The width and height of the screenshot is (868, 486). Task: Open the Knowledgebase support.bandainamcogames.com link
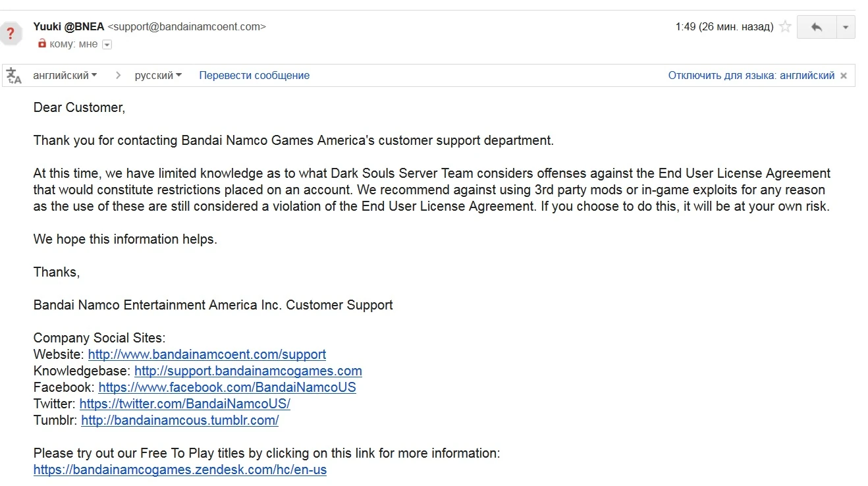248,371
